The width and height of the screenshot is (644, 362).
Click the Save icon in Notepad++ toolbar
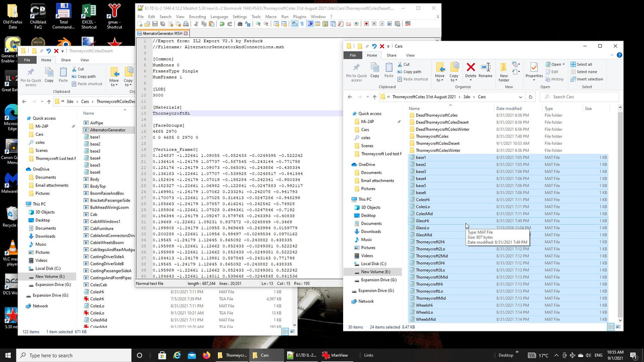154,24
